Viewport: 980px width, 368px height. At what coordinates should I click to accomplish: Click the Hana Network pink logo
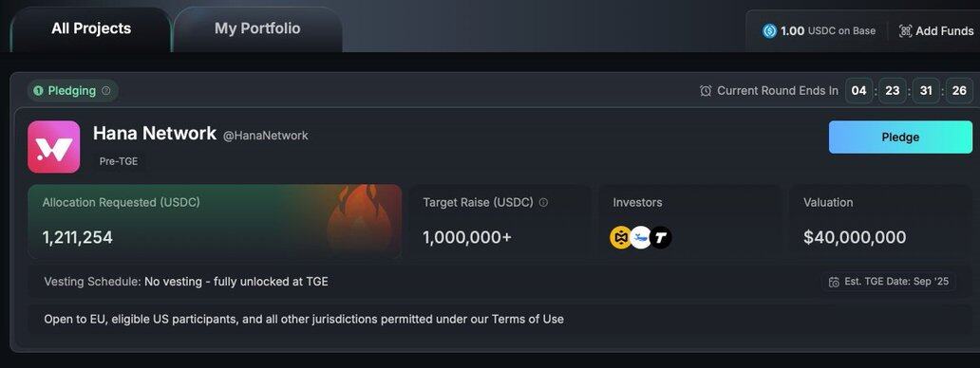pos(54,147)
